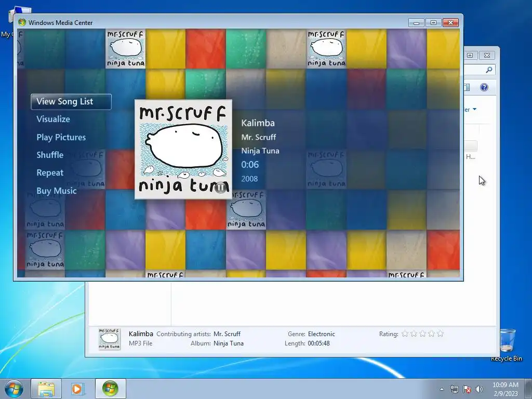The image size is (532, 399).
Task: Click the large Ninja Tuna album art
Action: [183, 149]
